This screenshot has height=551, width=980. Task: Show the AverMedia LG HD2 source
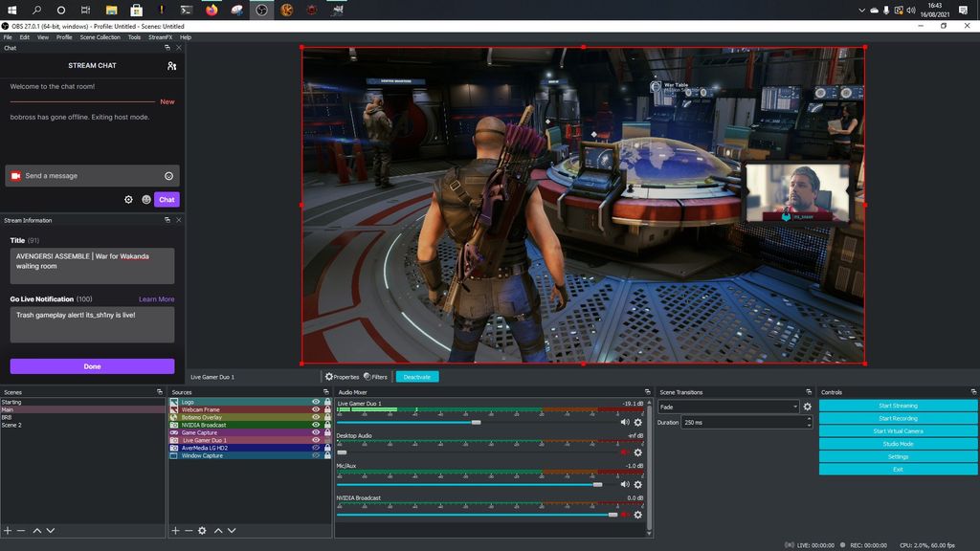pos(316,448)
